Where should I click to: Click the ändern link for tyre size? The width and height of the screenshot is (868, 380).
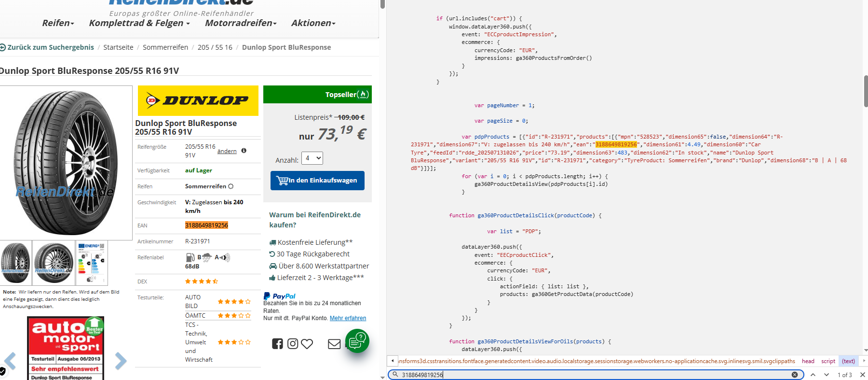click(x=227, y=151)
